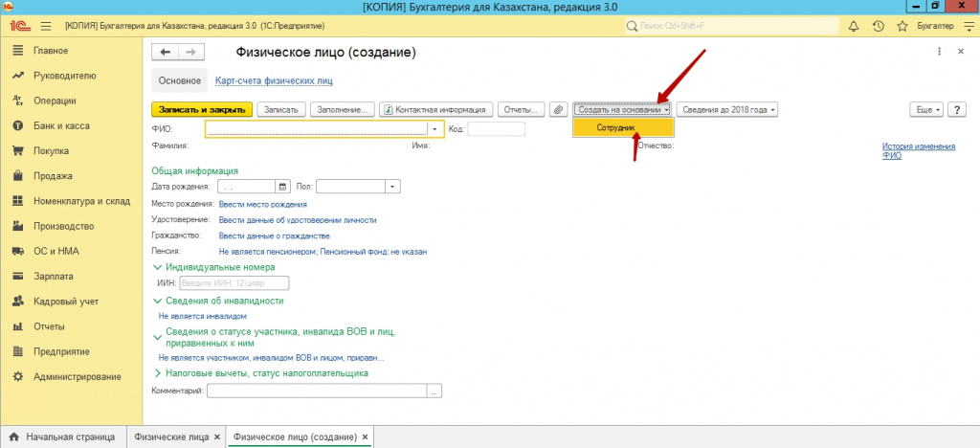Click into the Код input field

coord(497,128)
